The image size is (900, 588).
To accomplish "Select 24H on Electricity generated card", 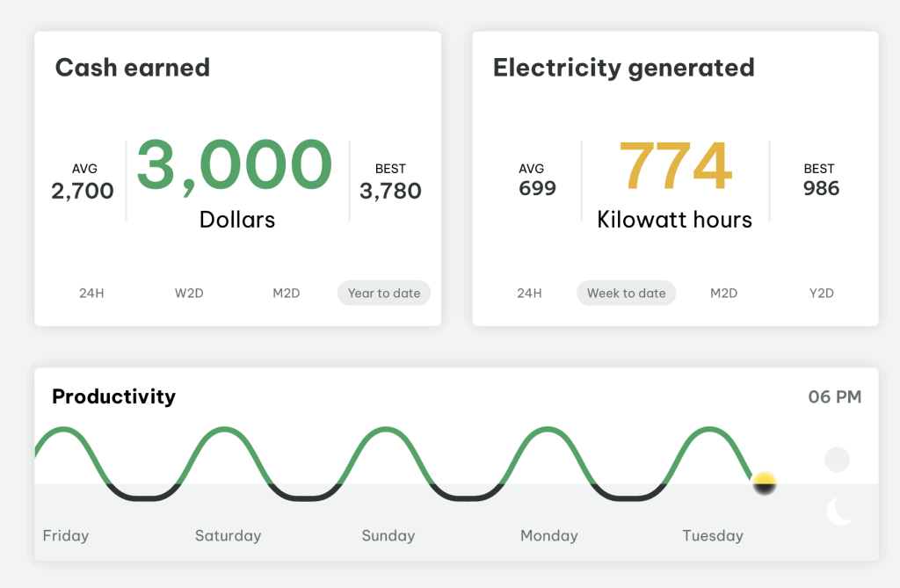I will pos(528,293).
